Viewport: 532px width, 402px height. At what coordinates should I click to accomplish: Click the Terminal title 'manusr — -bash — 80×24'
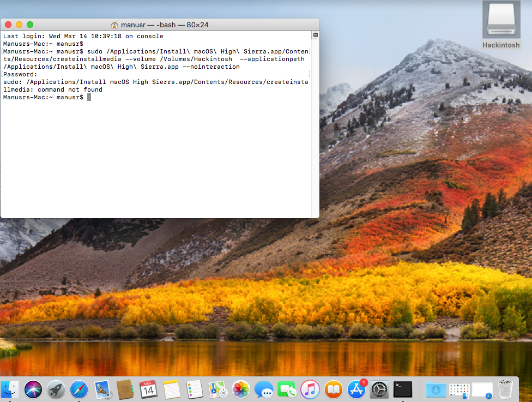tap(165, 25)
